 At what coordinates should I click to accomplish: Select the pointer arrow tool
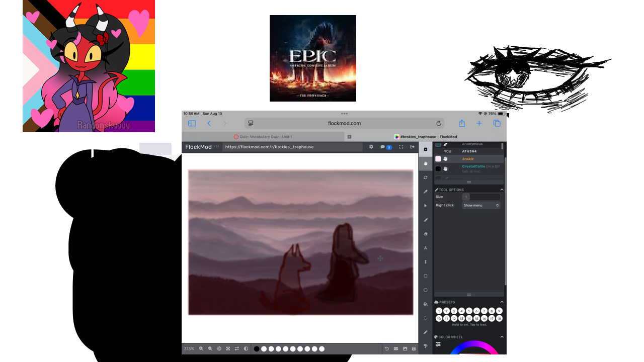pos(426,206)
